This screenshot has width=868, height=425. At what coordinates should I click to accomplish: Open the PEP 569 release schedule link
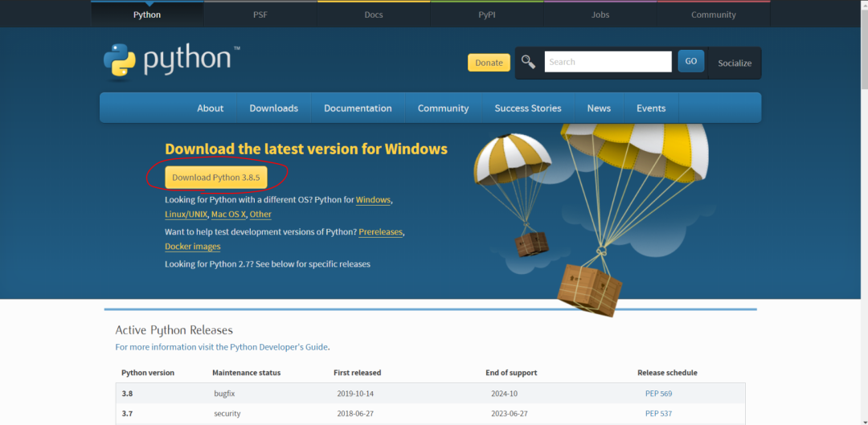(x=658, y=394)
